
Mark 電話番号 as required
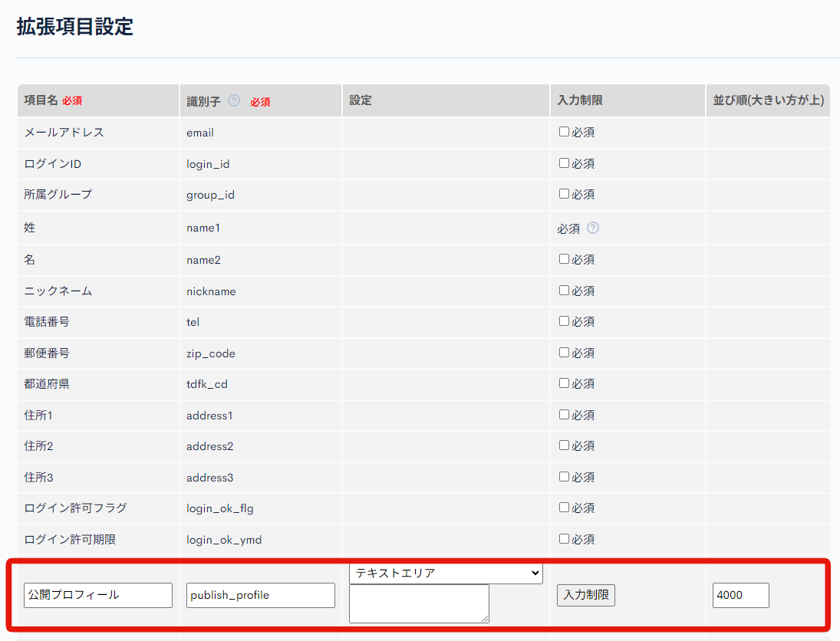pos(564,321)
